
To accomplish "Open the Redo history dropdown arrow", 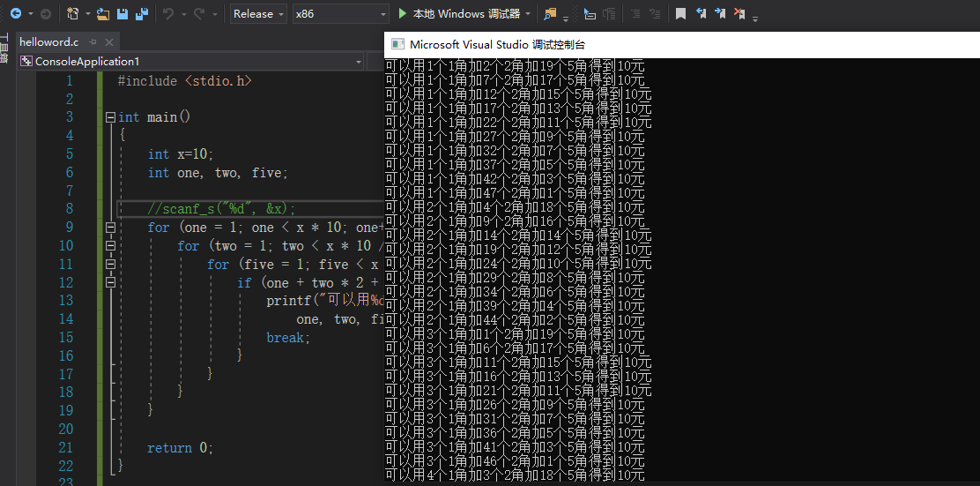I will [x=215, y=14].
